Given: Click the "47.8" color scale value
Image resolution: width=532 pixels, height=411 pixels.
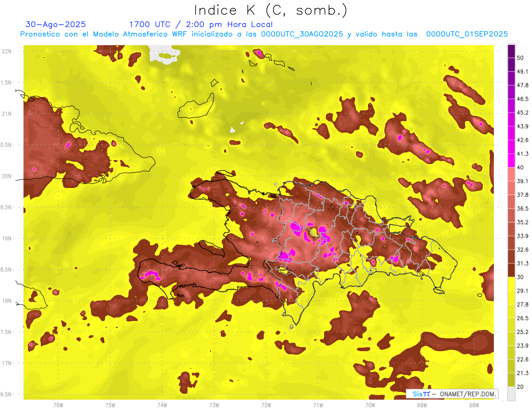Looking at the screenshot, I should [x=523, y=85].
